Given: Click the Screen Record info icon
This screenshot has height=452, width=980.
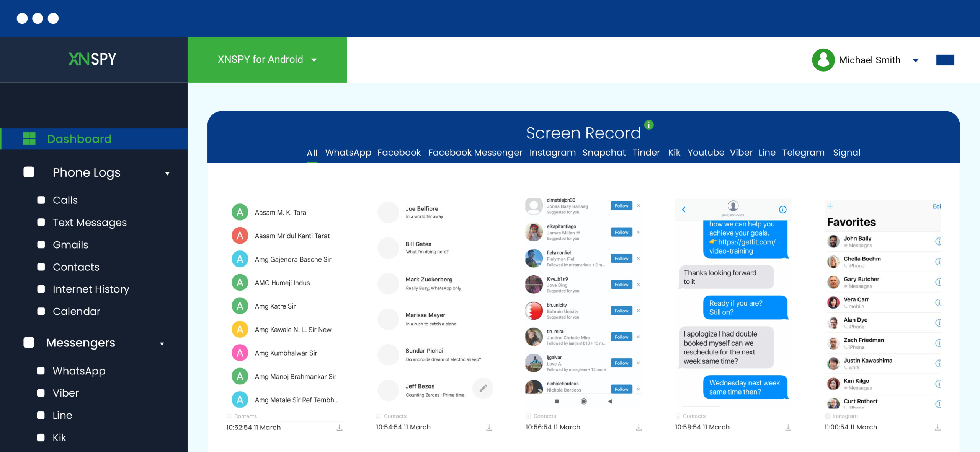Looking at the screenshot, I should point(649,125).
